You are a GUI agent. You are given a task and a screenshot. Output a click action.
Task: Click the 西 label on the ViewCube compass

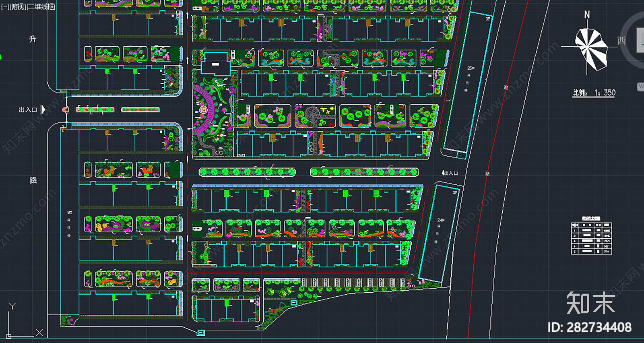(x=621, y=41)
